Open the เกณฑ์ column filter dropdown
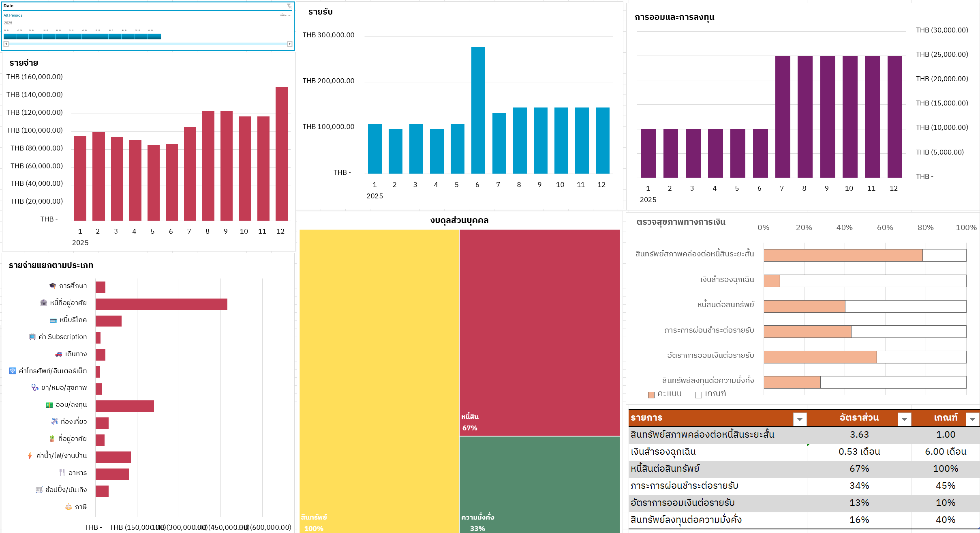 (x=972, y=419)
